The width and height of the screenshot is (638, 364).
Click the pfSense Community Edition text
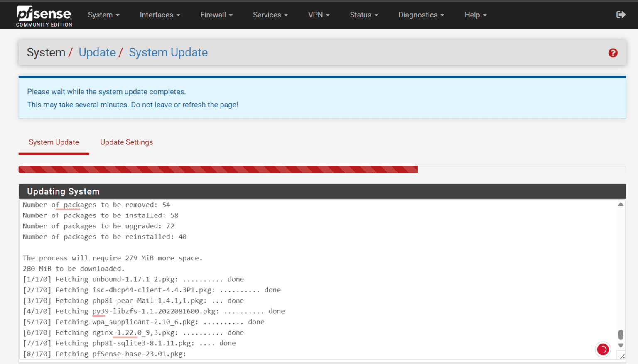(44, 24)
